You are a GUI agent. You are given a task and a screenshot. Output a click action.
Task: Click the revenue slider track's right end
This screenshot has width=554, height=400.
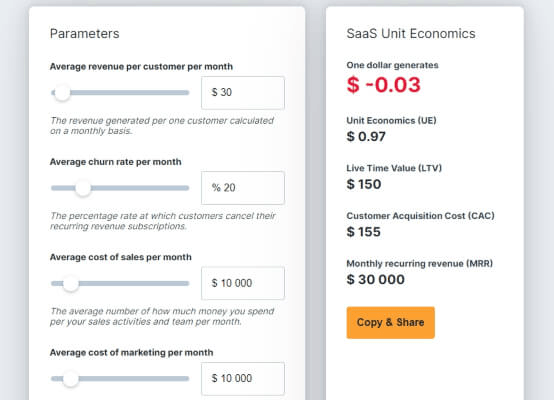point(186,93)
